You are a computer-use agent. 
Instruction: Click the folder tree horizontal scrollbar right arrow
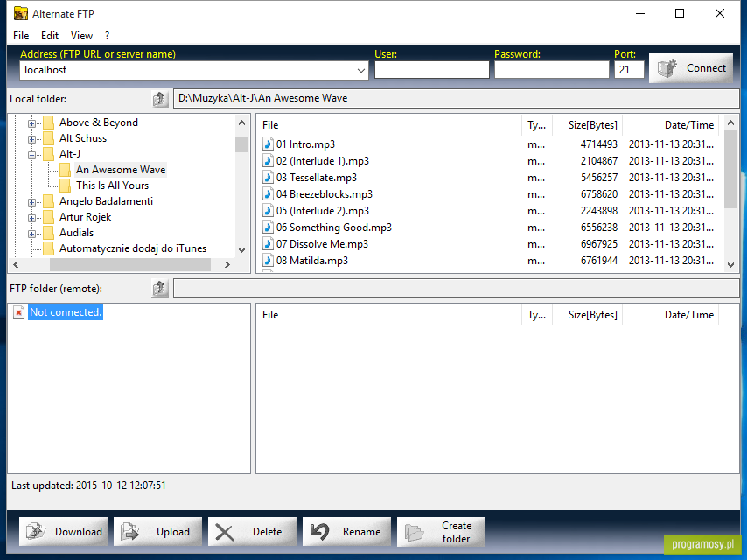(227, 264)
